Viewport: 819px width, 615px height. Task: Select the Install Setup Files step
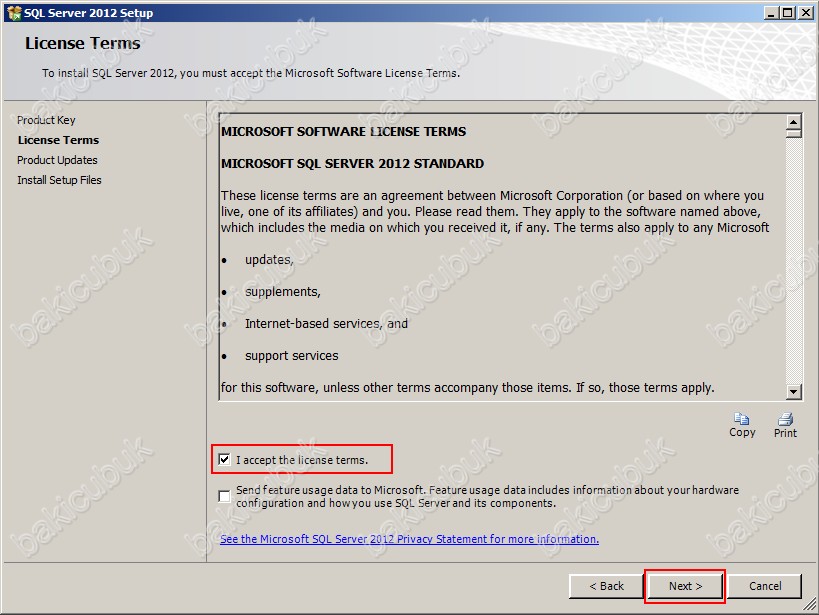point(59,180)
